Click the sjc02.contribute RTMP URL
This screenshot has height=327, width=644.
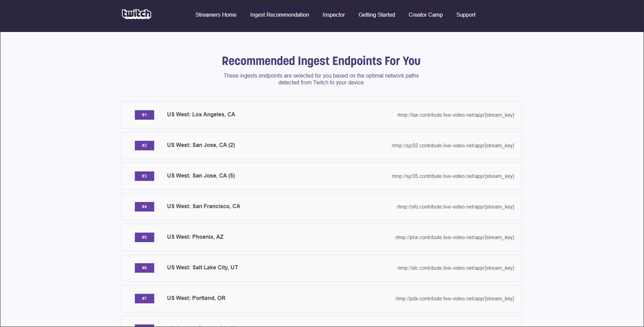tap(453, 146)
